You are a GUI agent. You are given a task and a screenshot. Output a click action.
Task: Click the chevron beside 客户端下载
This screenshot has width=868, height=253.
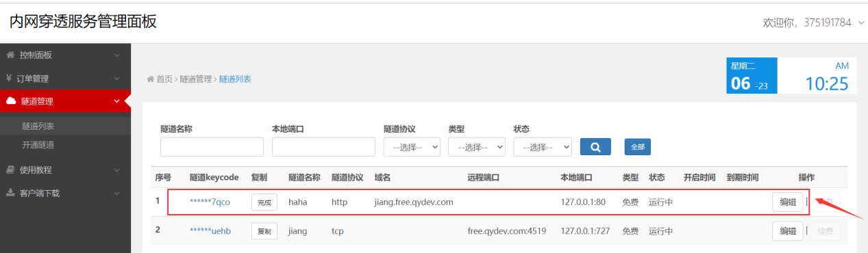pos(116,194)
